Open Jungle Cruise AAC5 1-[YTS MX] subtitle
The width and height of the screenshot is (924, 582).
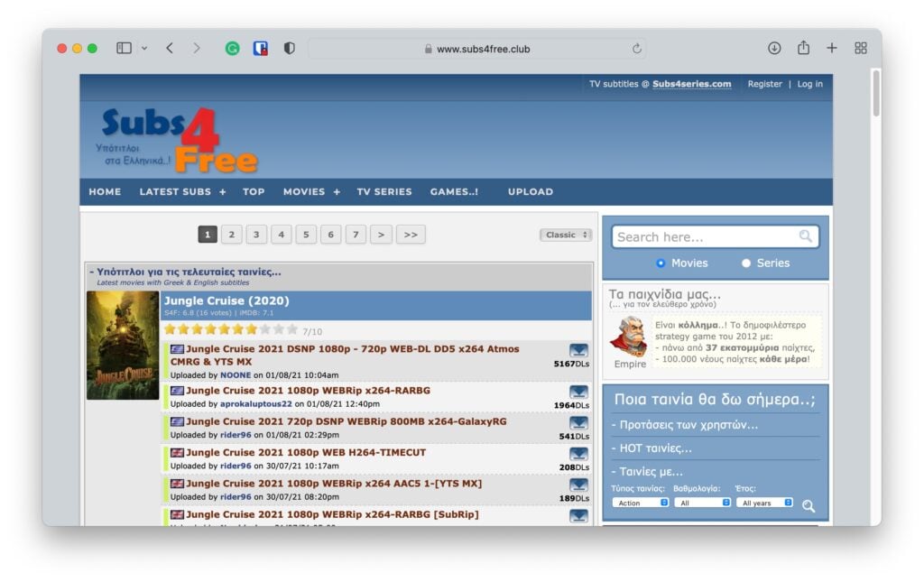click(x=334, y=484)
